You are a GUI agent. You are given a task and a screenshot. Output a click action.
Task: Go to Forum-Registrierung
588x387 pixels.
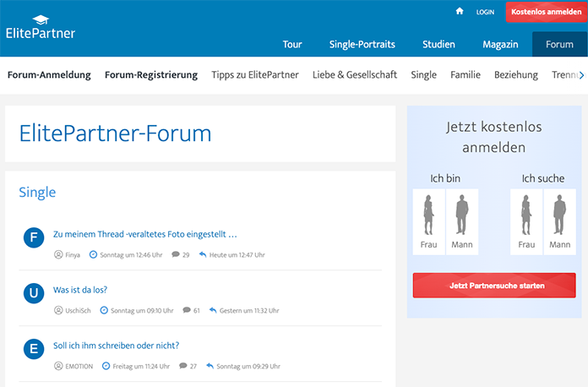[151, 74]
